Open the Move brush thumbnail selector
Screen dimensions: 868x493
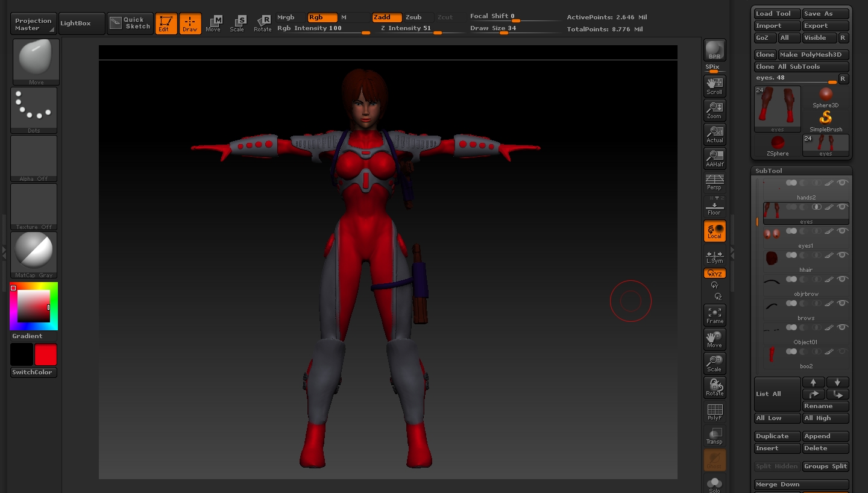coord(36,62)
